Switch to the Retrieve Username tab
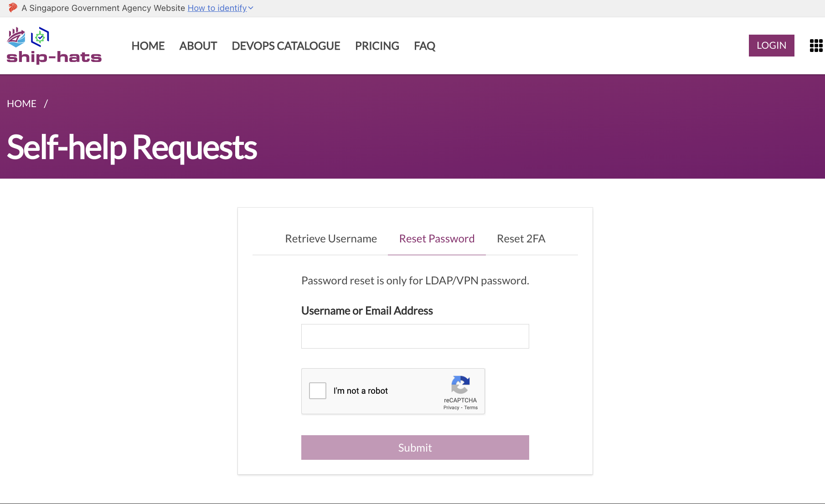Image resolution: width=825 pixels, height=504 pixels. [331, 239]
